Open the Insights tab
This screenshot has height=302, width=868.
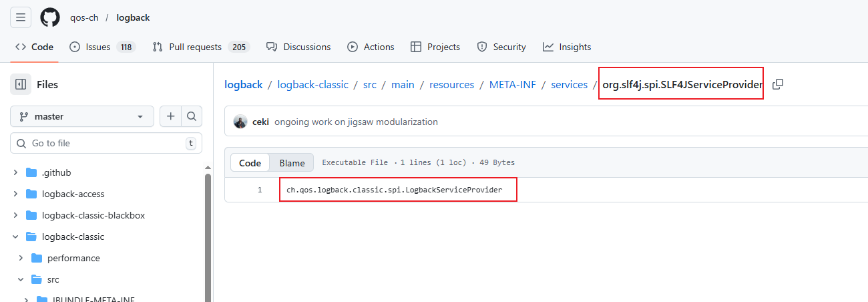[x=567, y=47]
